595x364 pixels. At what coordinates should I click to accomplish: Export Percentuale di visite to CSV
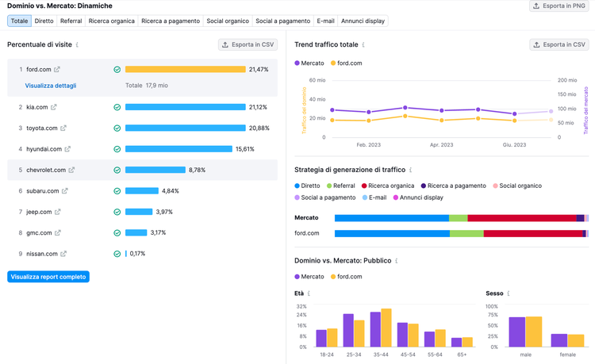[x=248, y=44]
